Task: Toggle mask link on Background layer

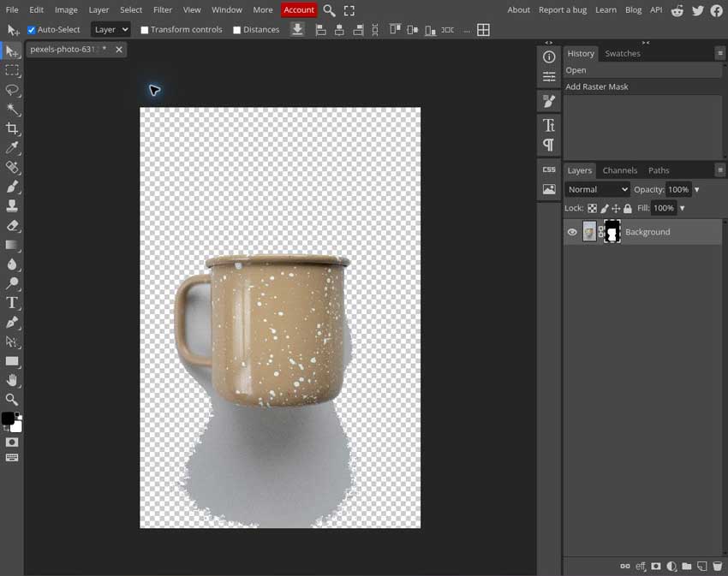Action: tap(600, 232)
